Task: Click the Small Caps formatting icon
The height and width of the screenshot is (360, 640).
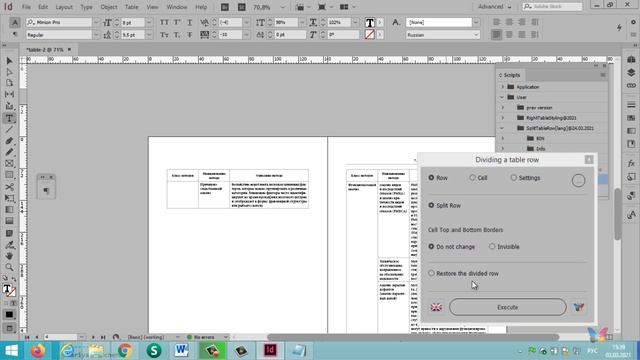Action: (x=164, y=35)
